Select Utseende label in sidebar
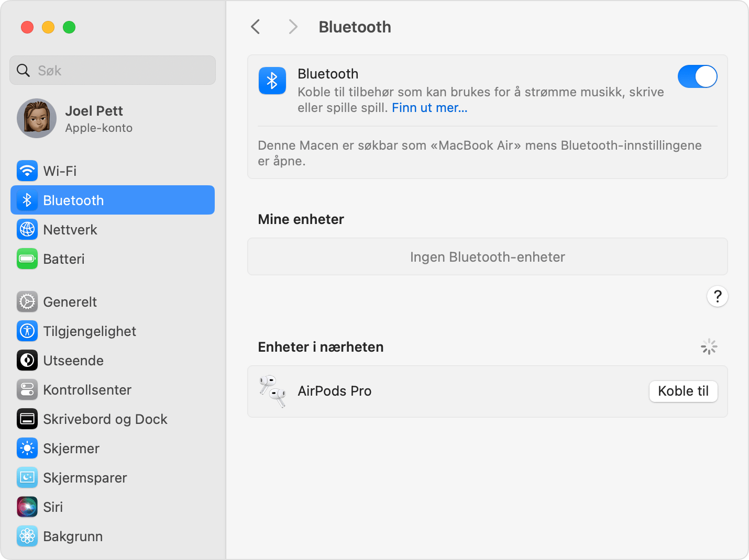The height and width of the screenshot is (560, 749). (x=73, y=360)
